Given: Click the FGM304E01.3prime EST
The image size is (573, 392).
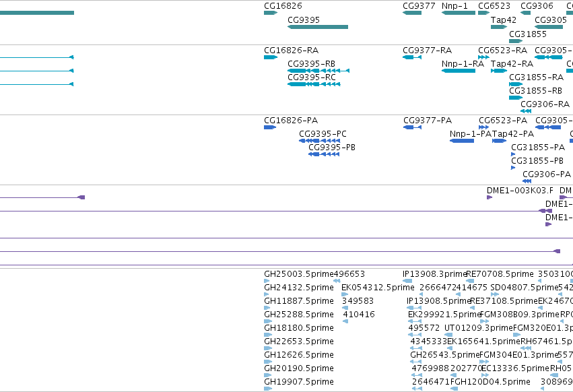Looking at the screenshot, I should pos(484,362).
